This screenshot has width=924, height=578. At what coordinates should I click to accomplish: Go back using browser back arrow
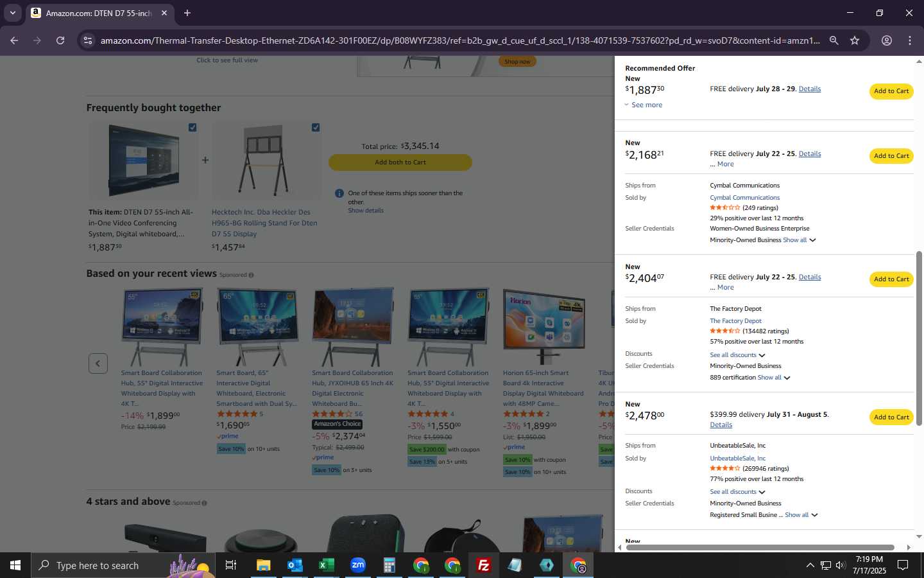(14, 40)
